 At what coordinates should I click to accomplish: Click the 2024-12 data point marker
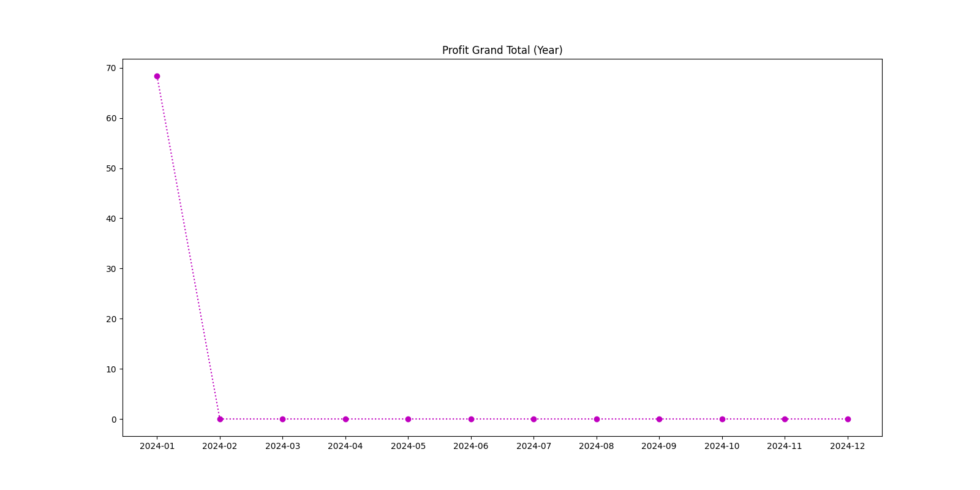click(848, 419)
